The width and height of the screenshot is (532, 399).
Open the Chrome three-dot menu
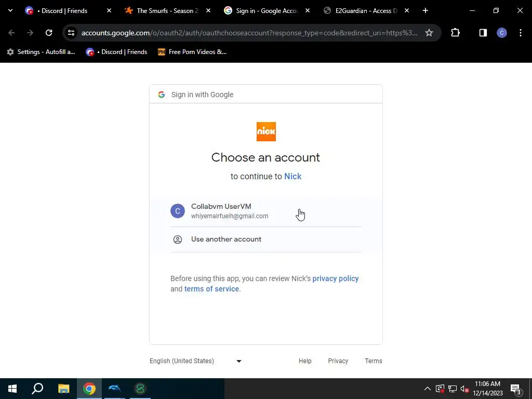pos(521,33)
